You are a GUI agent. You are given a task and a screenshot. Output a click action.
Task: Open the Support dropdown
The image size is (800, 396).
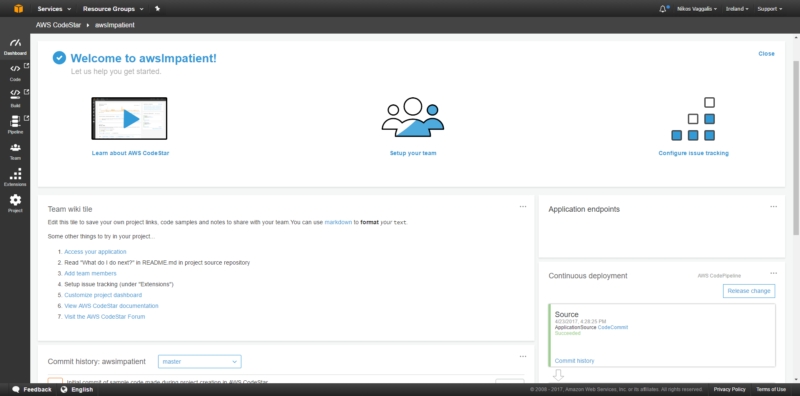(769, 9)
